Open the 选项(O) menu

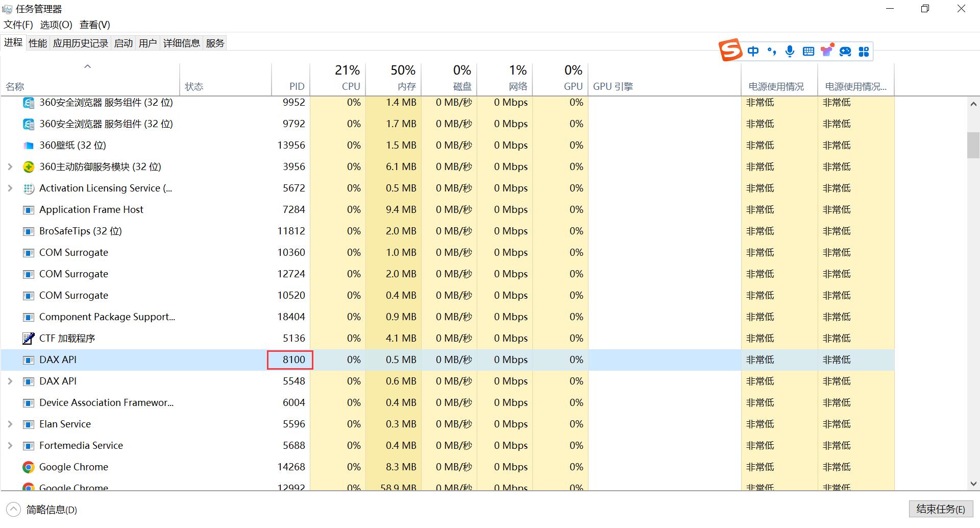56,25
